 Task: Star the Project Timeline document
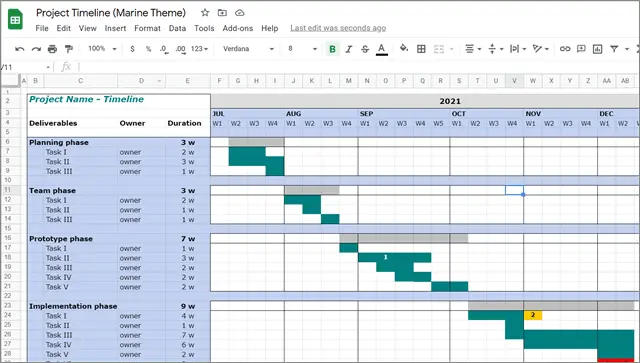[205, 13]
